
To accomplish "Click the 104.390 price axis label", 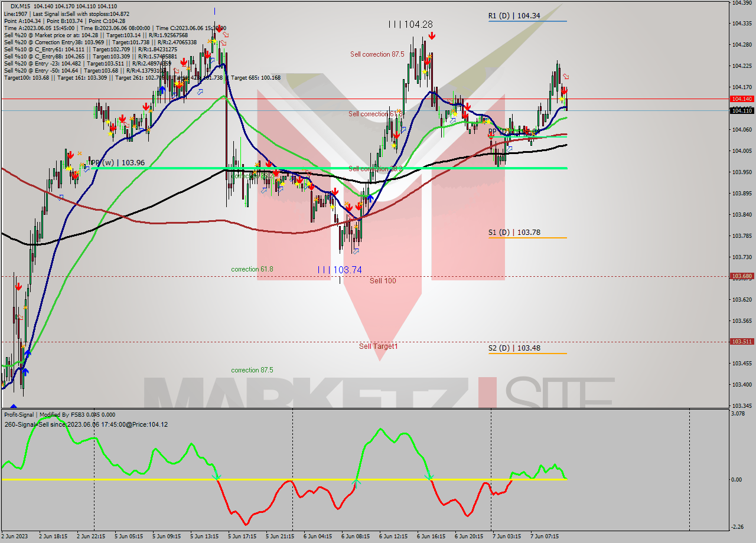I will coord(741,2).
